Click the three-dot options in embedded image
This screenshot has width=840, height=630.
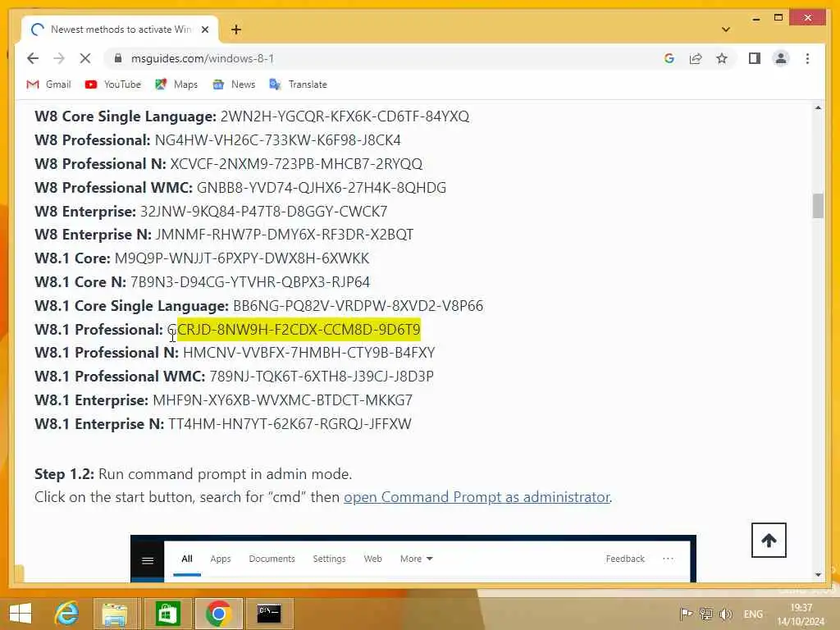tap(668, 559)
